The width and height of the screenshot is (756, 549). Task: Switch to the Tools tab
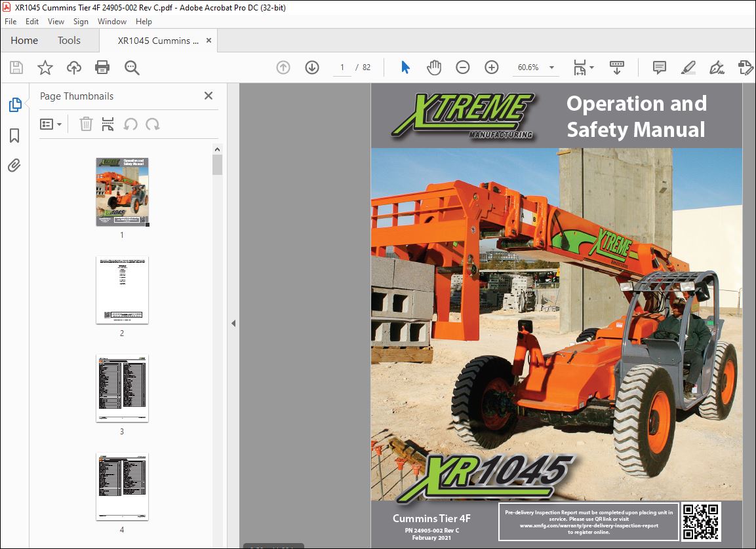(69, 41)
